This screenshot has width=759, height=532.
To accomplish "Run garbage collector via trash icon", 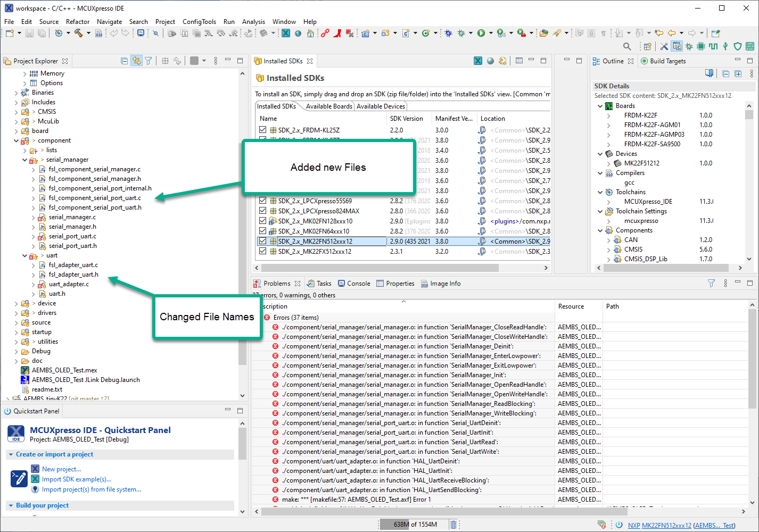I will click(x=453, y=525).
